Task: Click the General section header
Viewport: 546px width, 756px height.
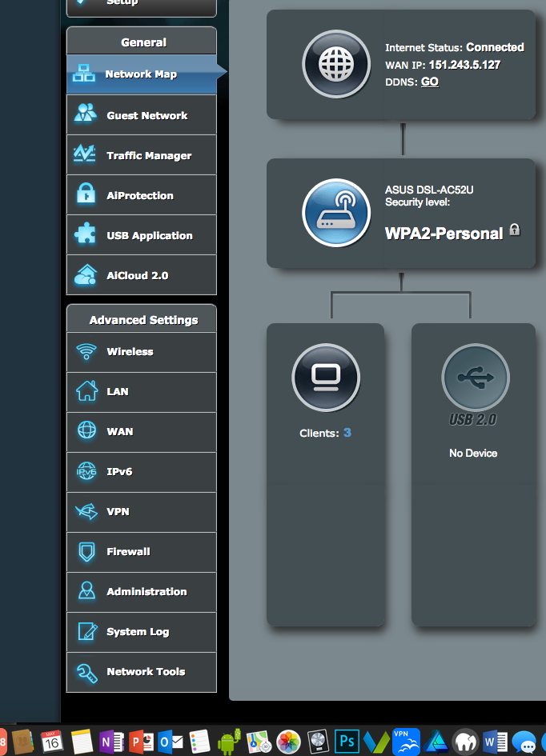Action: point(142,41)
